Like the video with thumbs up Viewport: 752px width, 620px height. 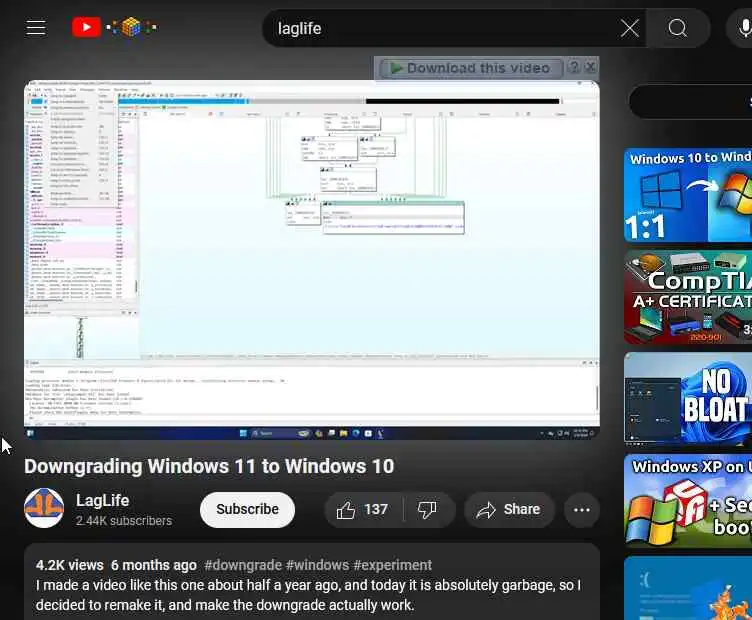(x=363, y=509)
